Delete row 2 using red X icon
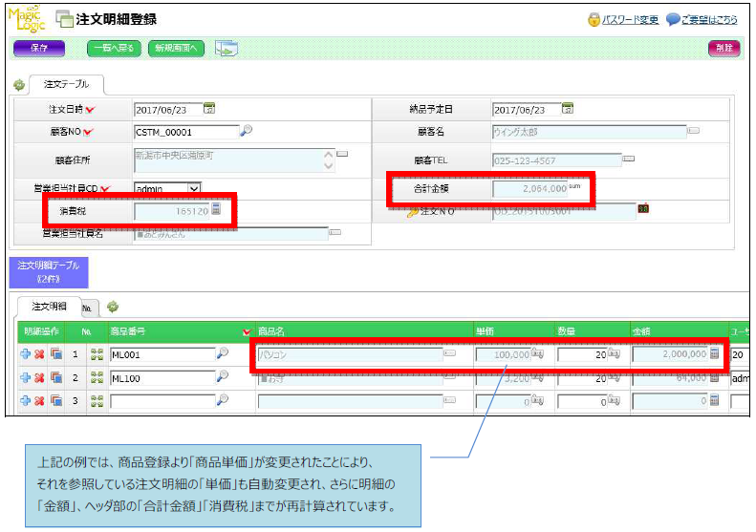This screenshot has height=532, width=756. tap(40, 377)
